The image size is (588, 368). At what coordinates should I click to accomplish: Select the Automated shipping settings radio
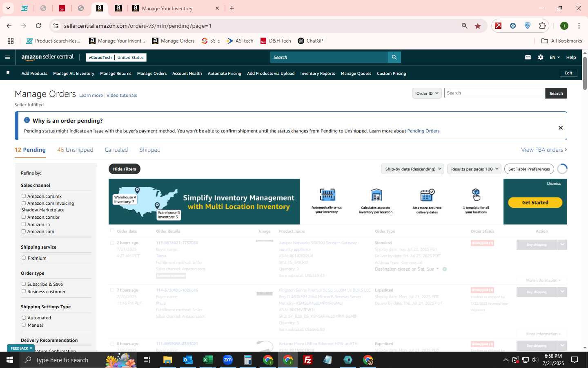(24, 317)
